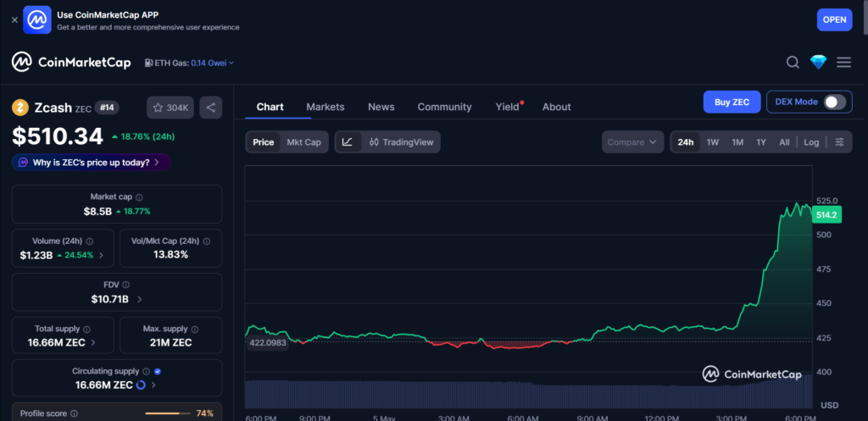The image size is (868, 421).
Task: Open the Community tab
Action: click(x=444, y=107)
